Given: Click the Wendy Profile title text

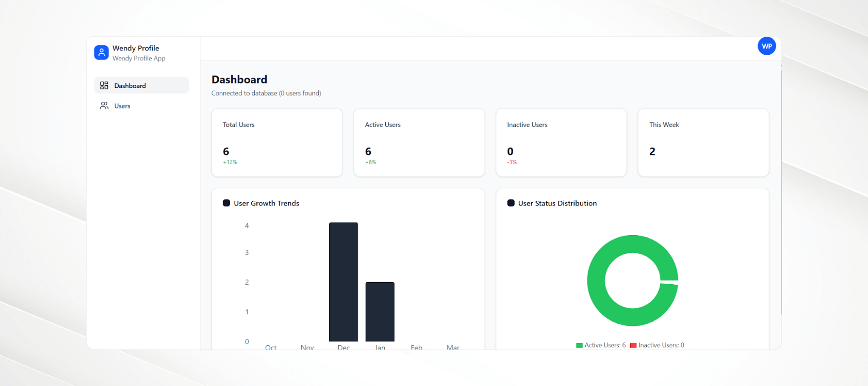Looking at the screenshot, I should click(x=136, y=48).
